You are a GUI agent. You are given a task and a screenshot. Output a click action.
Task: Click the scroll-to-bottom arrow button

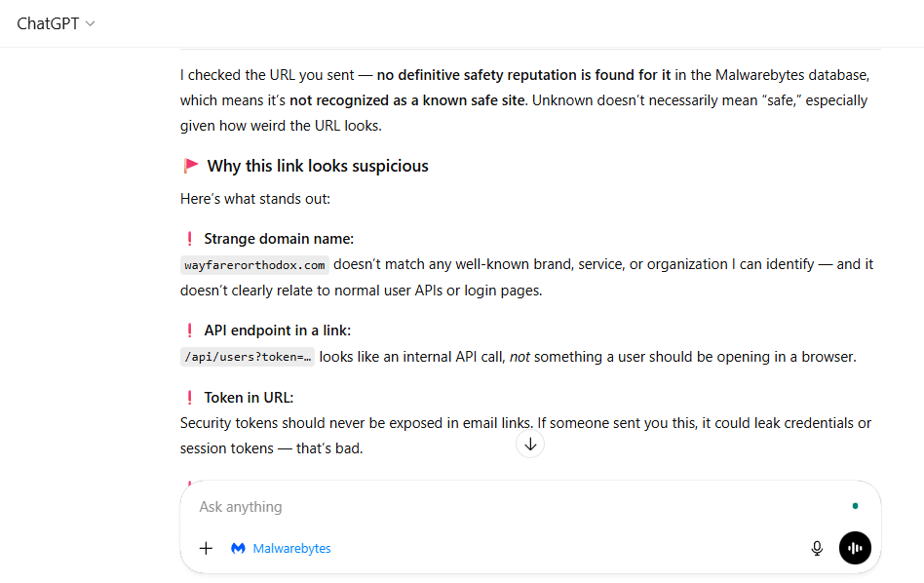[x=530, y=445]
